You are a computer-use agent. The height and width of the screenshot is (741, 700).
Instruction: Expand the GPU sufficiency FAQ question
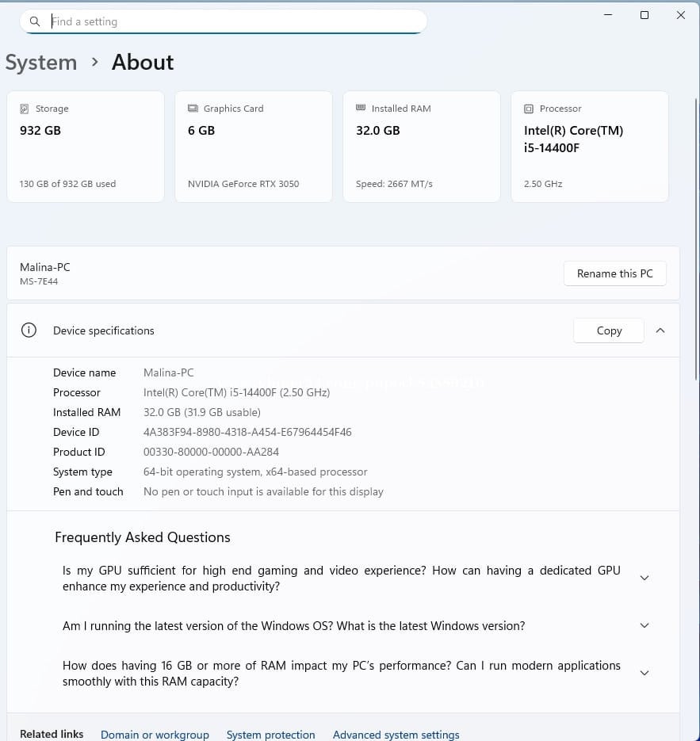click(644, 578)
